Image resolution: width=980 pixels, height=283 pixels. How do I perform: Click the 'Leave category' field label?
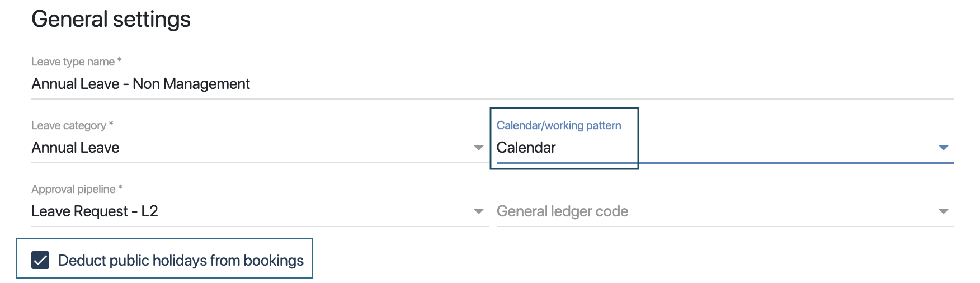pos(69,125)
